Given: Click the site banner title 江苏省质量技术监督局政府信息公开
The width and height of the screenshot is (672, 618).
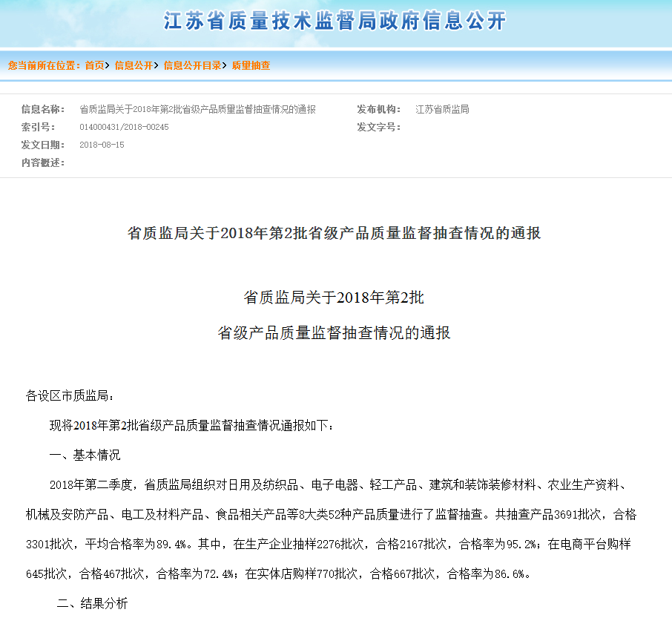Looking at the screenshot, I should (x=335, y=21).
